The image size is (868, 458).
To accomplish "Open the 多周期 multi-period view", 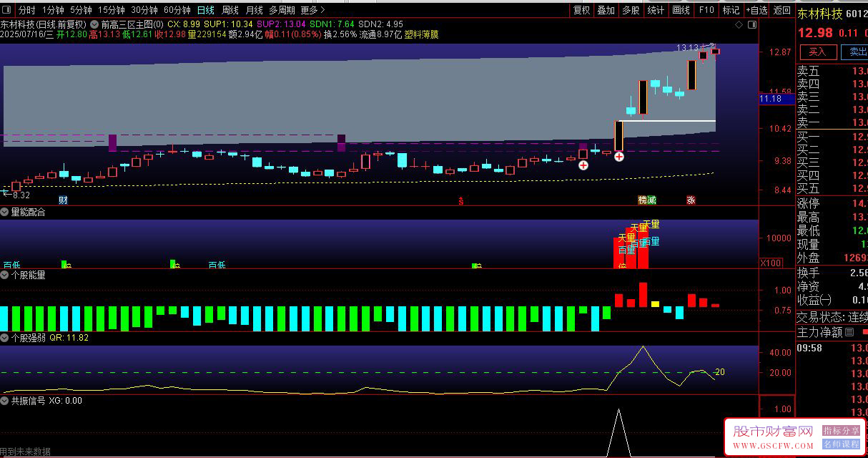I will click(x=282, y=10).
